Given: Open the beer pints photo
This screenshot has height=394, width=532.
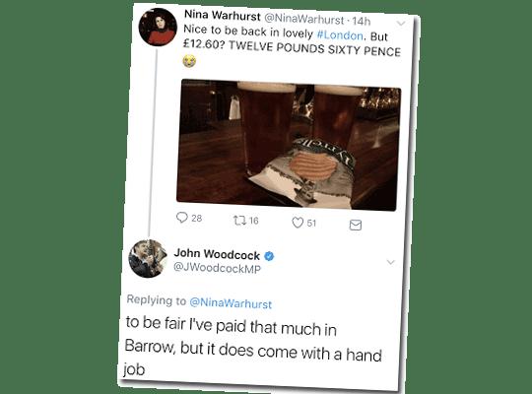Looking at the screenshot, I should (x=289, y=145).
